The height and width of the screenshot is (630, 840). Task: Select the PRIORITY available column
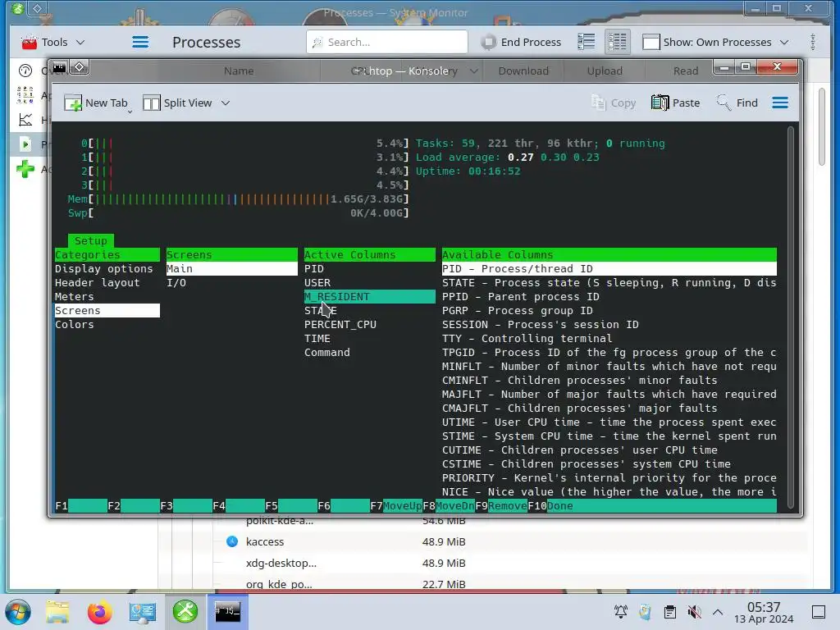click(609, 478)
